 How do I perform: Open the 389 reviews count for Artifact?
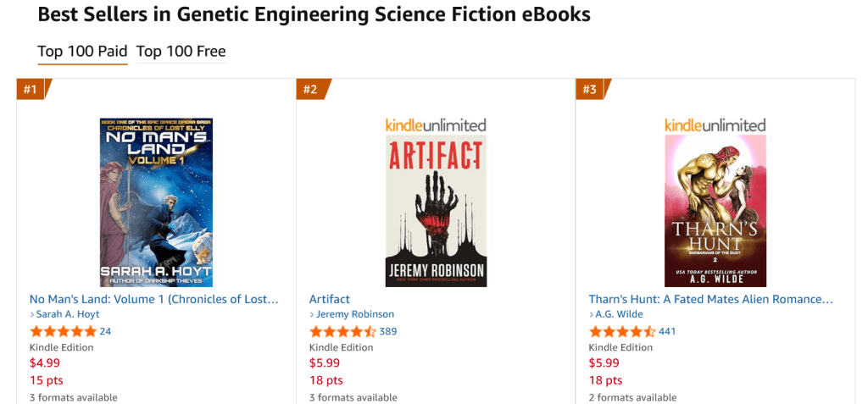tap(388, 331)
